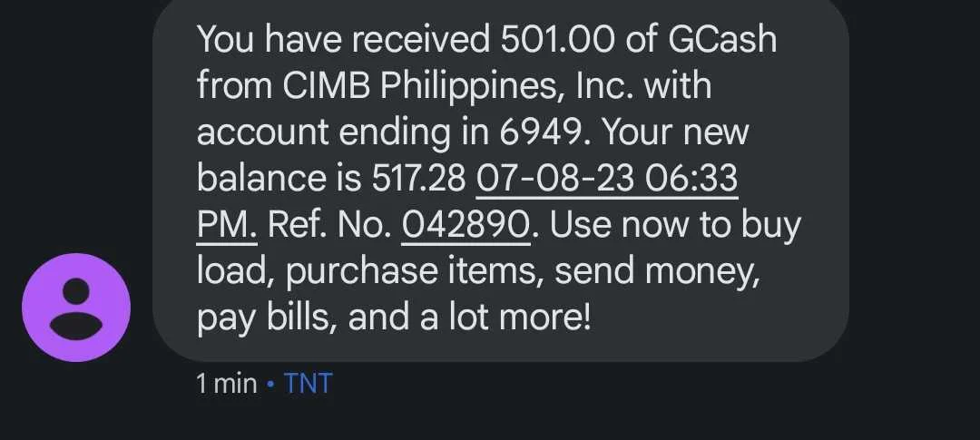Click the word GCash in message
The image size is (980, 440).
tap(722, 39)
